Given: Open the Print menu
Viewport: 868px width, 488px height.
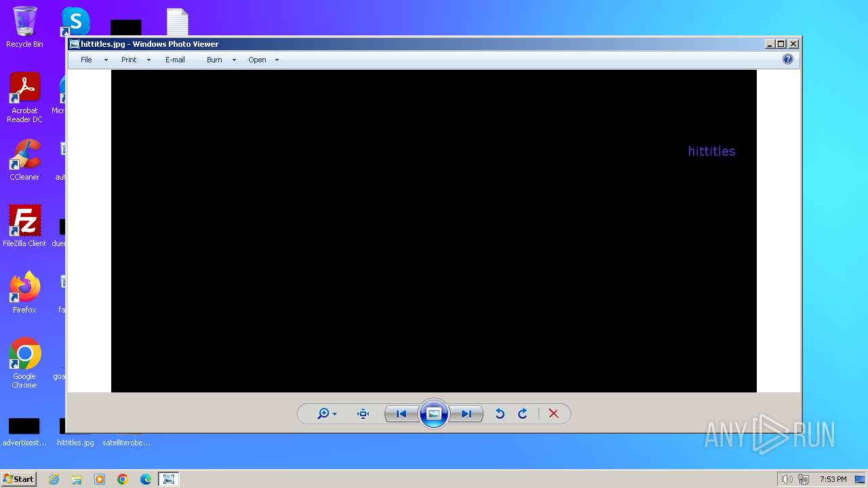Looking at the screenshot, I should click(x=129, y=60).
